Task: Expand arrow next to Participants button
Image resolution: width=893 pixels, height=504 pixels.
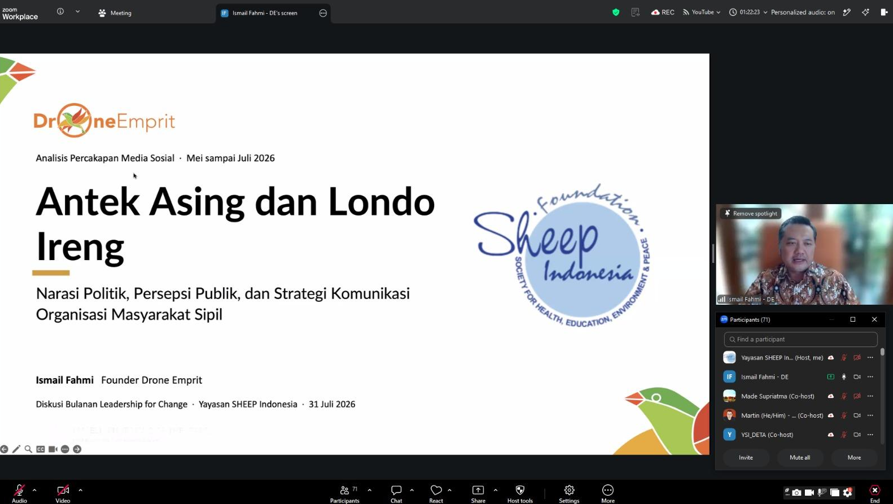Action: tap(369, 490)
